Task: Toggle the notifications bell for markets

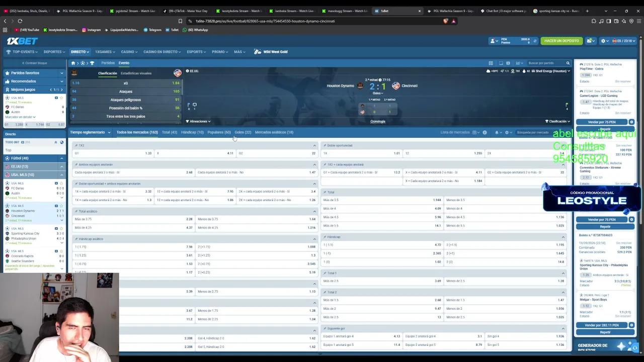Action: pyautogui.click(x=497, y=132)
